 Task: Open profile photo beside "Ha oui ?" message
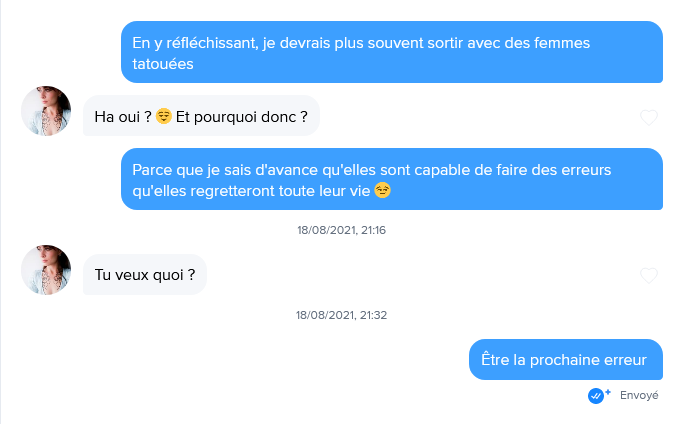[x=46, y=111]
